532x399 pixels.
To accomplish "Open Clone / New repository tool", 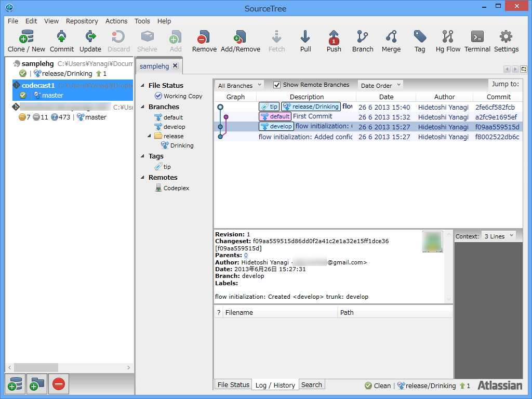I will 26,41.
